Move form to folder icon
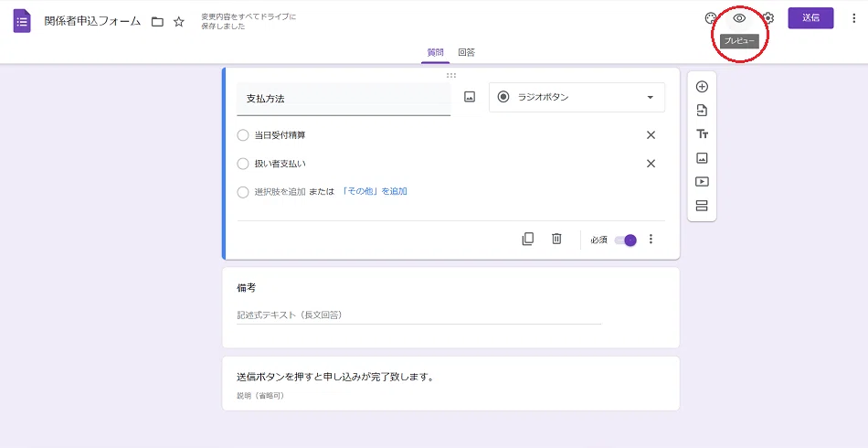Viewport: 868px width, 448px height. coord(158,22)
